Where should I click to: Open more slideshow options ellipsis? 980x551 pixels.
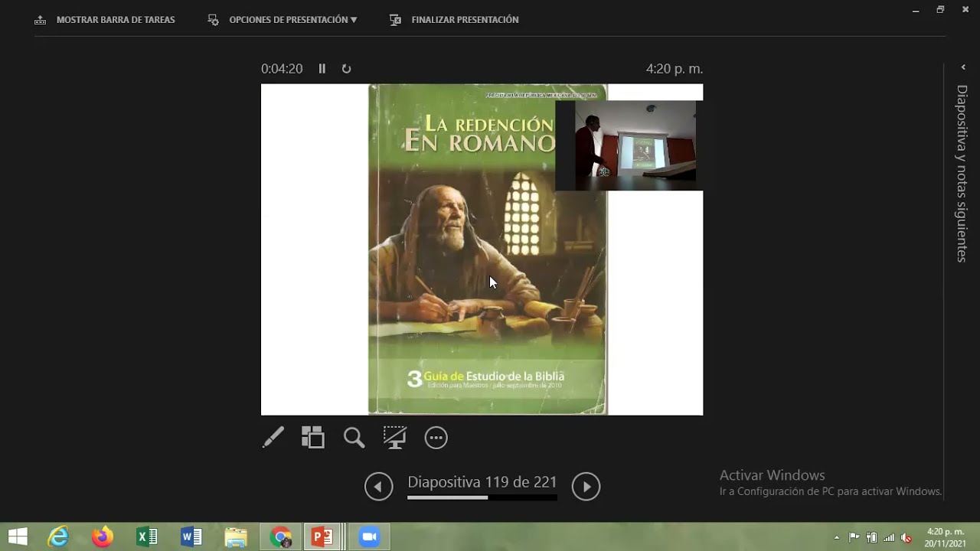436,438
